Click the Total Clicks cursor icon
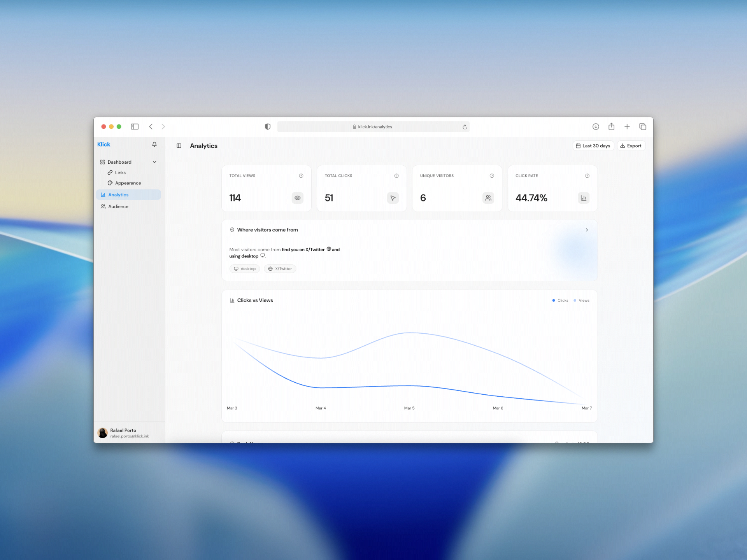This screenshot has width=747, height=560. coord(393,198)
